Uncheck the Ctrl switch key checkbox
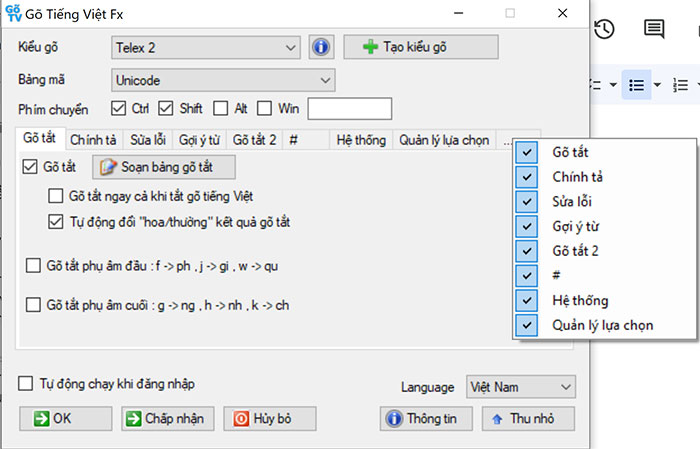Viewport: 700px width, 449px height. click(118, 108)
